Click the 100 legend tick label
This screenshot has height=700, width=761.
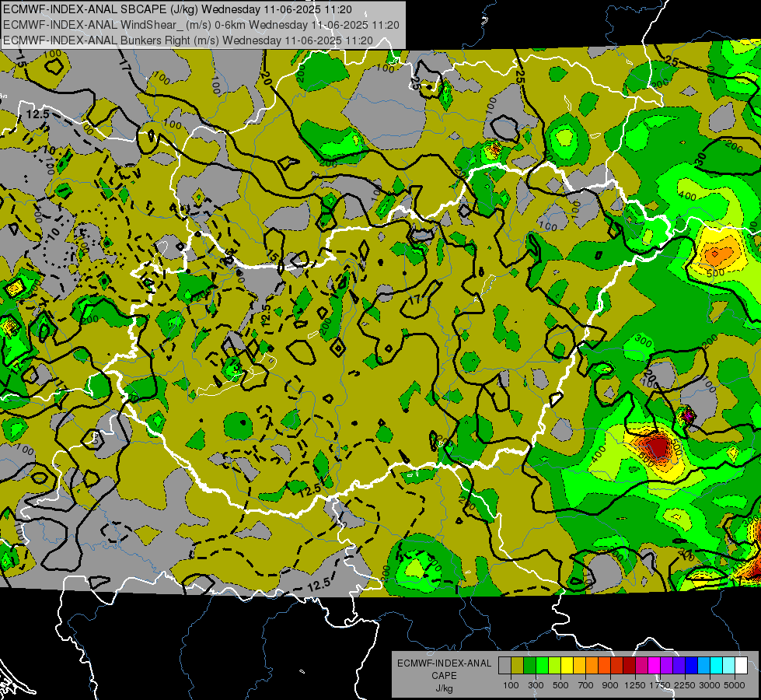coord(511,685)
